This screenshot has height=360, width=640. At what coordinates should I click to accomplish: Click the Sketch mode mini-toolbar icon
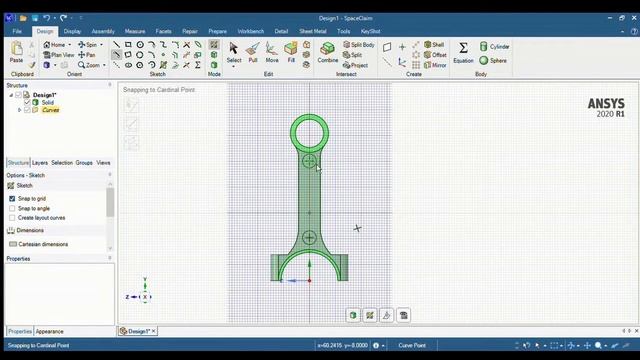click(370, 315)
